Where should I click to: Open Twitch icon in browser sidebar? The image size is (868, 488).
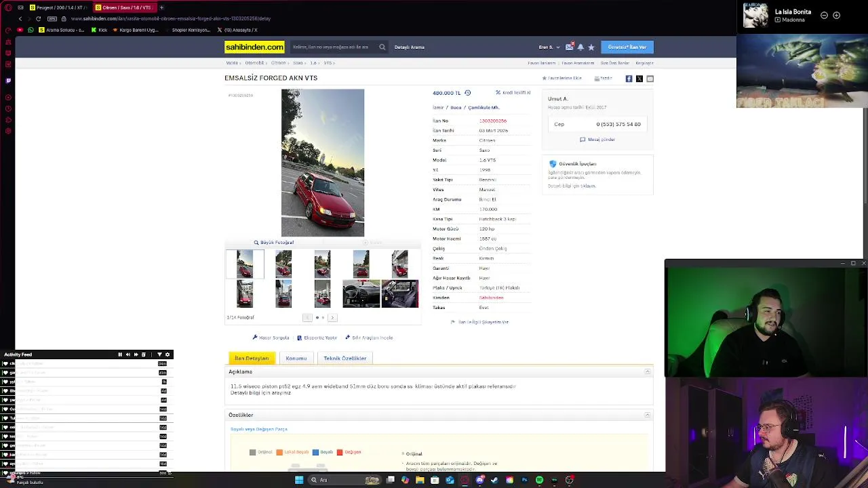pyautogui.click(x=8, y=81)
